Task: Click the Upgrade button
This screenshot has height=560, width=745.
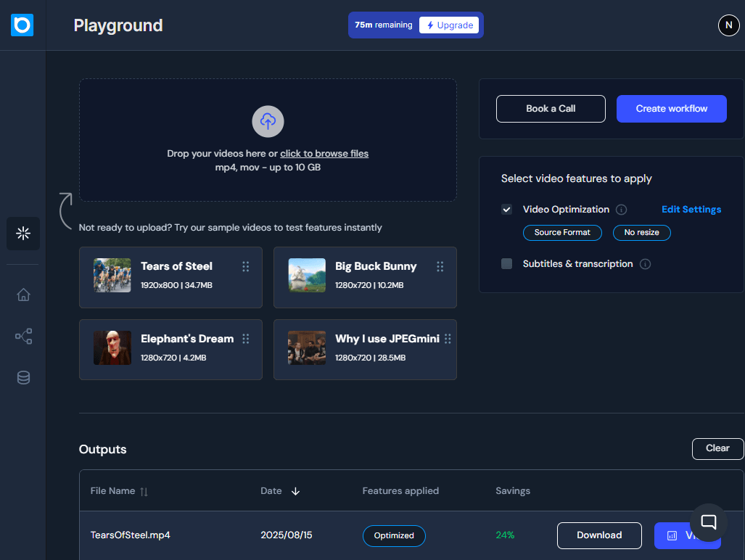Action: pos(449,25)
